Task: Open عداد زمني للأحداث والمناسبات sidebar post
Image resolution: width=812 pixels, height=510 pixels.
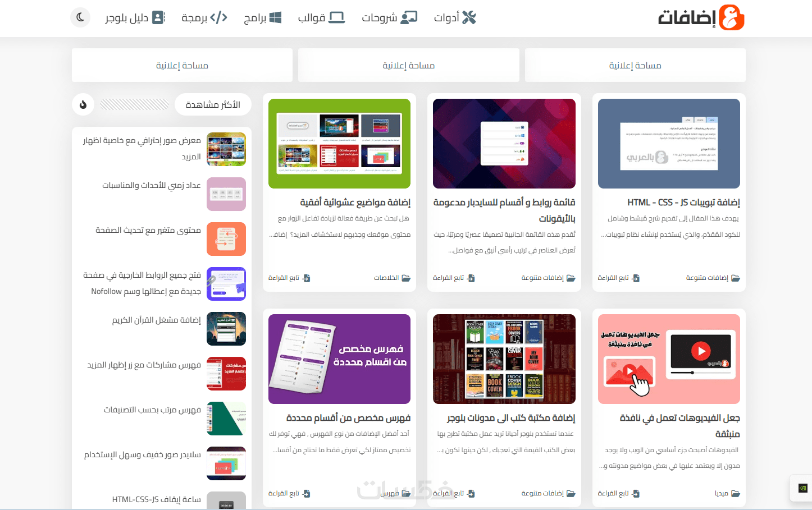Action: tap(152, 185)
